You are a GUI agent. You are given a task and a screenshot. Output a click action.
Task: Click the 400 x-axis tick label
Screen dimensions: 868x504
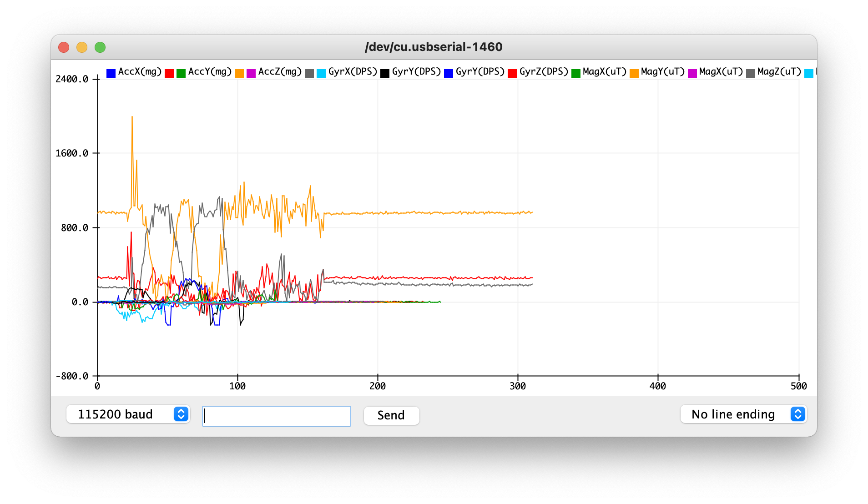(658, 386)
